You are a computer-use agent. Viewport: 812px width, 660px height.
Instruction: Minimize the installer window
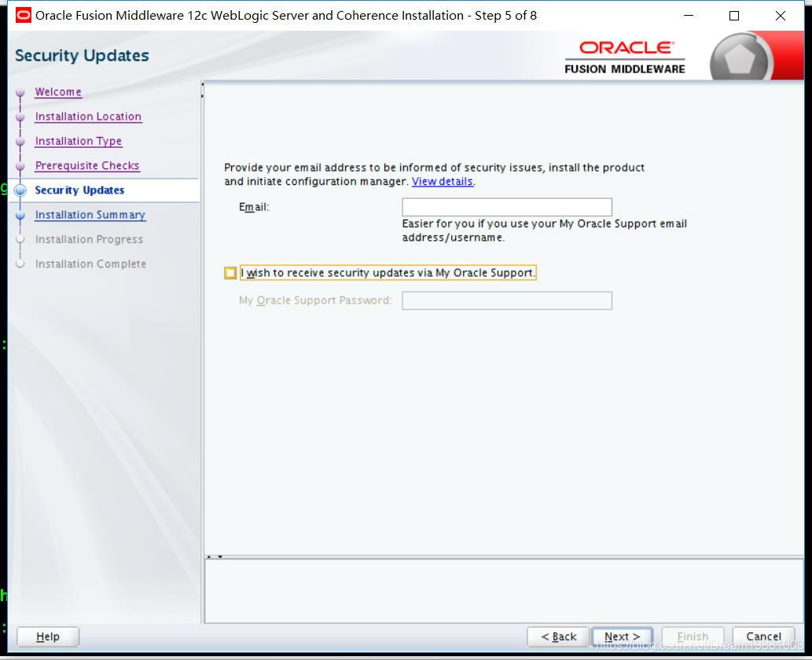coord(689,16)
